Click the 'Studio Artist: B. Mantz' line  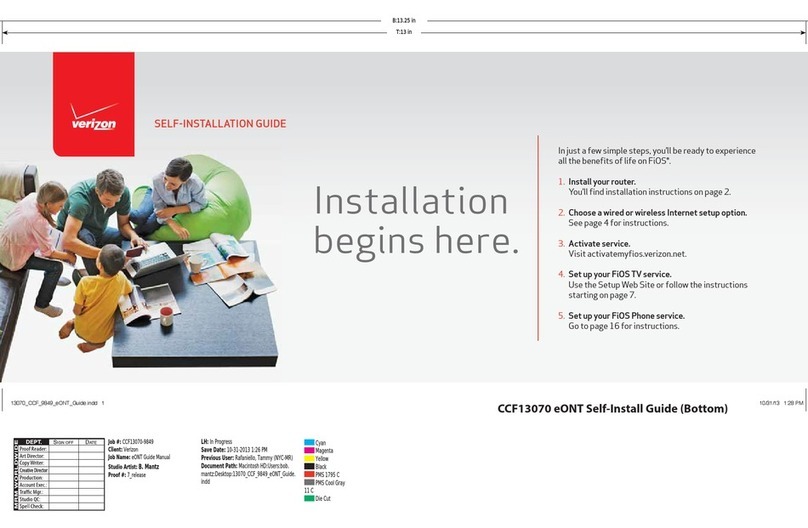133,467
